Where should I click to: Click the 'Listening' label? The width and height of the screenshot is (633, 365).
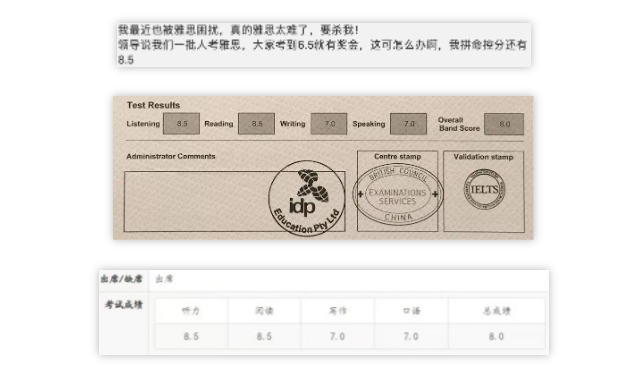tap(143, 124)
